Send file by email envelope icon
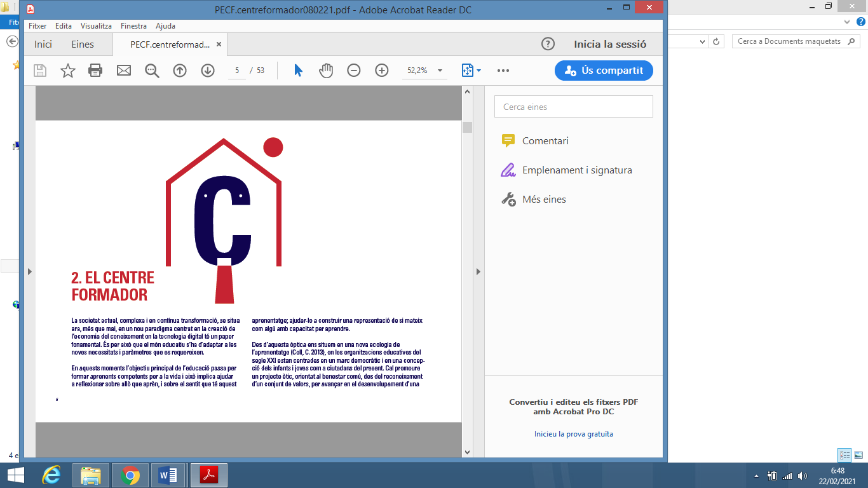 [123, 71]
